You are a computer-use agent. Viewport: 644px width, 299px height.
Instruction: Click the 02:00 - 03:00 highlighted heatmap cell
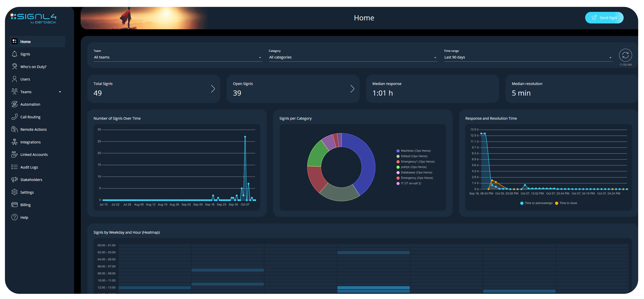[373, 253]
